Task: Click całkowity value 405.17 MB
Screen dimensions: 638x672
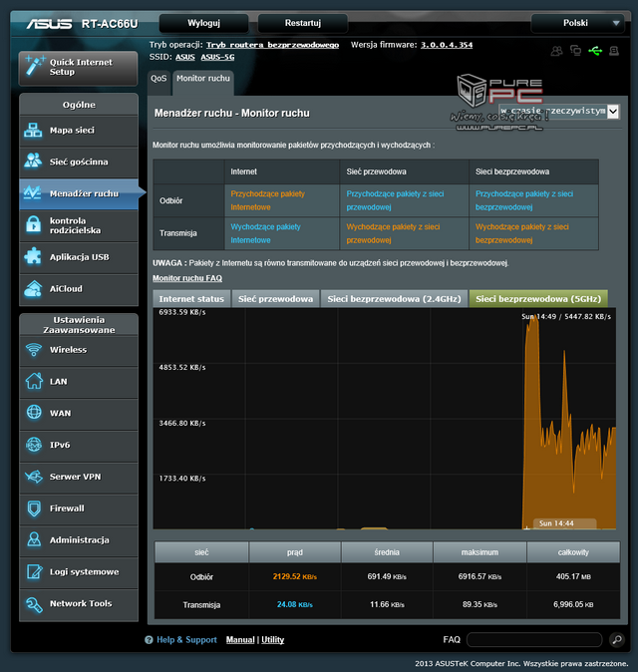Action: [573, 577]
